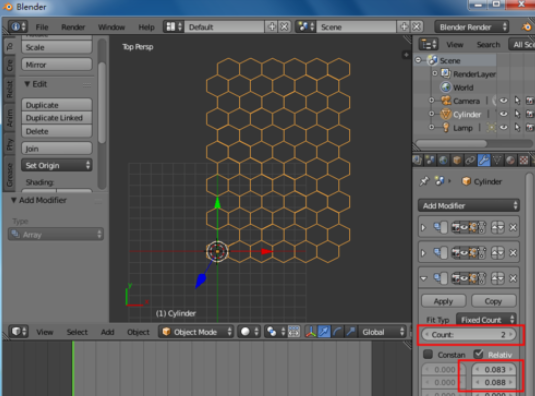Remove the first modifier with its X
The image size is (535, 396).
pyautogui.click(x=513, y=228)
